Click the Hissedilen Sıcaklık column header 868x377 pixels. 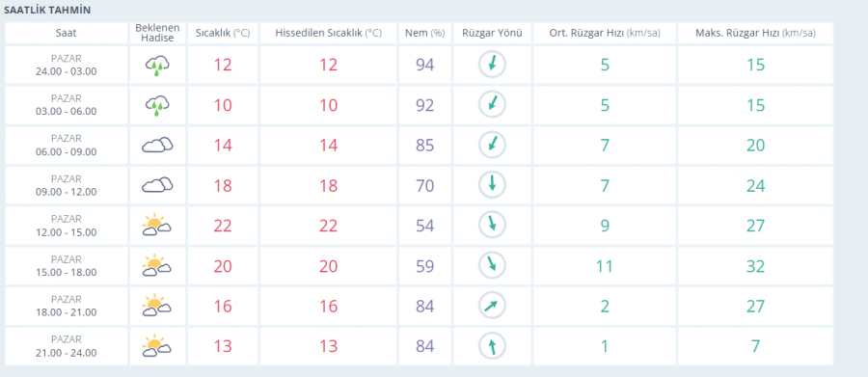click(328, 33)
